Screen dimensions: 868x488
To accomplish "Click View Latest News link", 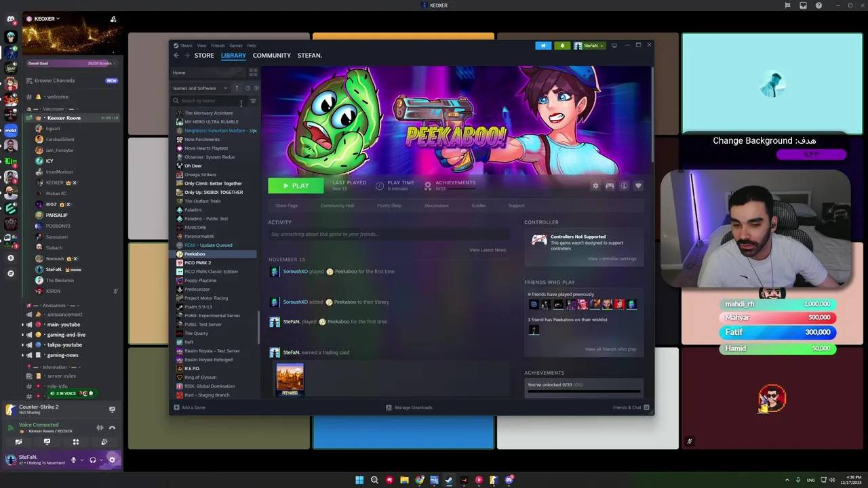I will tap(488, 250).
